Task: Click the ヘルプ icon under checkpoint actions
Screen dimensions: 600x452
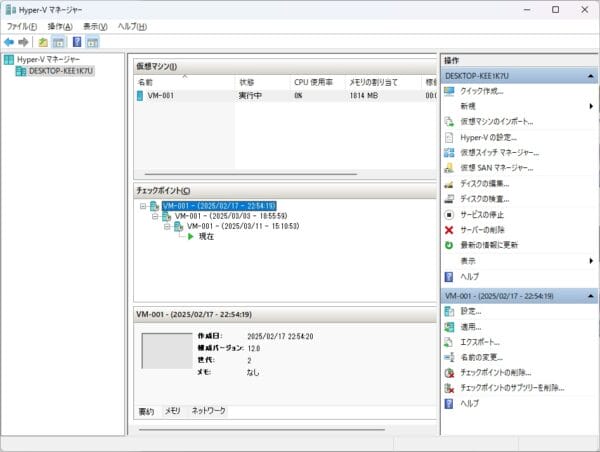Action: point(449,403)
